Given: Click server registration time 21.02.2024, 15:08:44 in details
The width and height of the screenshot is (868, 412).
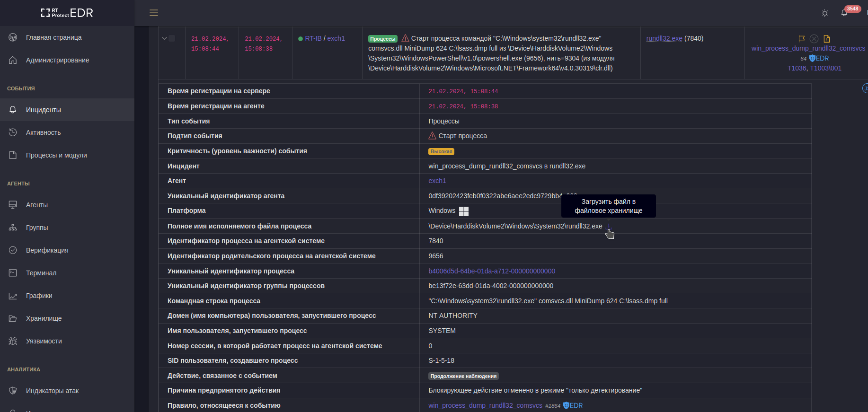Looking at the screenshot, I should pos(463,91).
